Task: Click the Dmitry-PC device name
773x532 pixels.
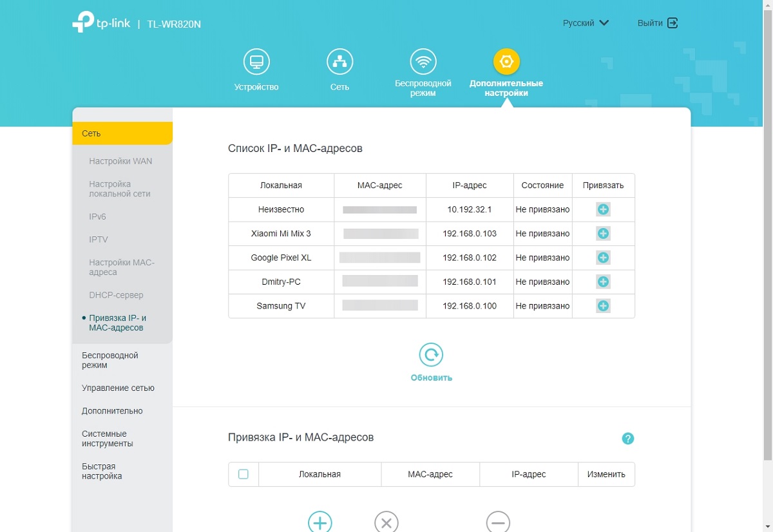Action: (x=281, y=281)
